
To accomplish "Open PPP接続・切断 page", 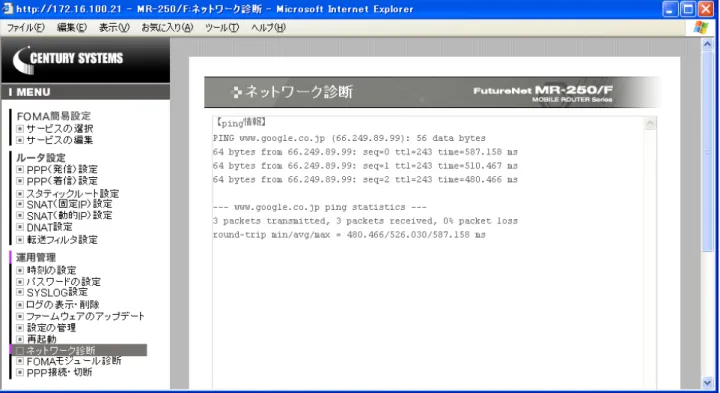I will pyautogui.click(x=59, y=372).
